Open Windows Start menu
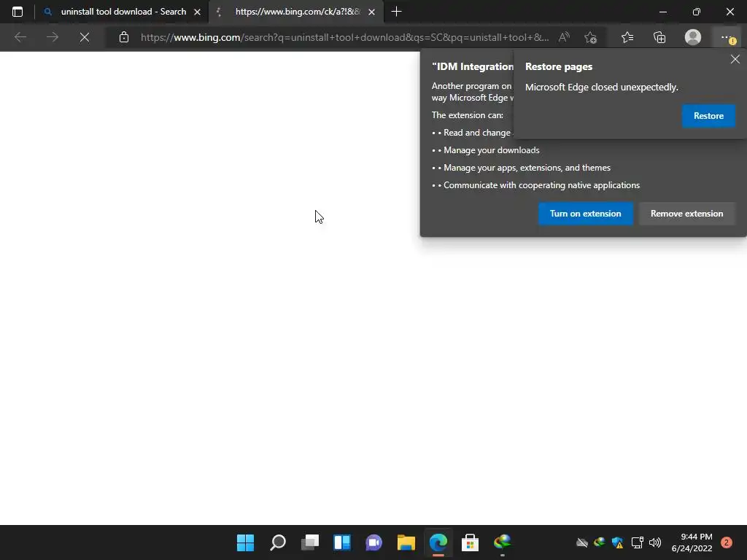This screenshot has width=747, height=560. coord(245,542)
